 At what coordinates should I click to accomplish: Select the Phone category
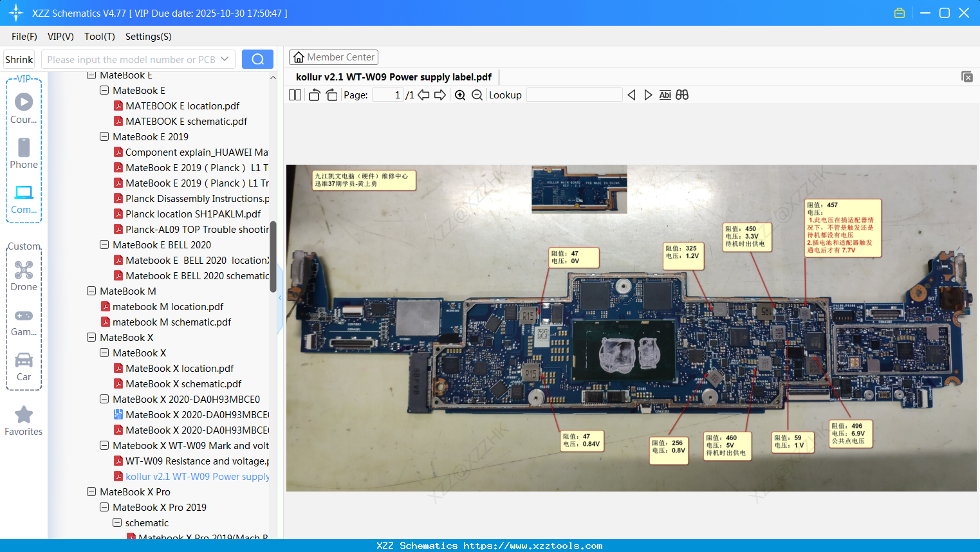pos(24,153)
